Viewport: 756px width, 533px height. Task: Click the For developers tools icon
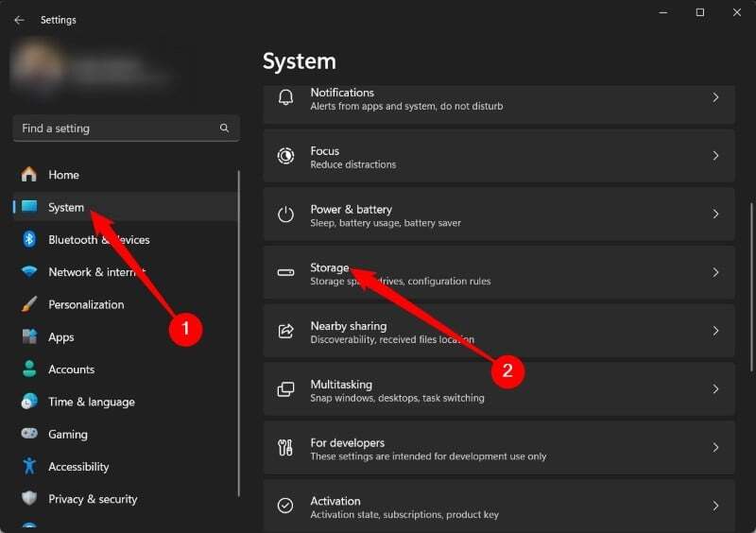pos(285,448)
